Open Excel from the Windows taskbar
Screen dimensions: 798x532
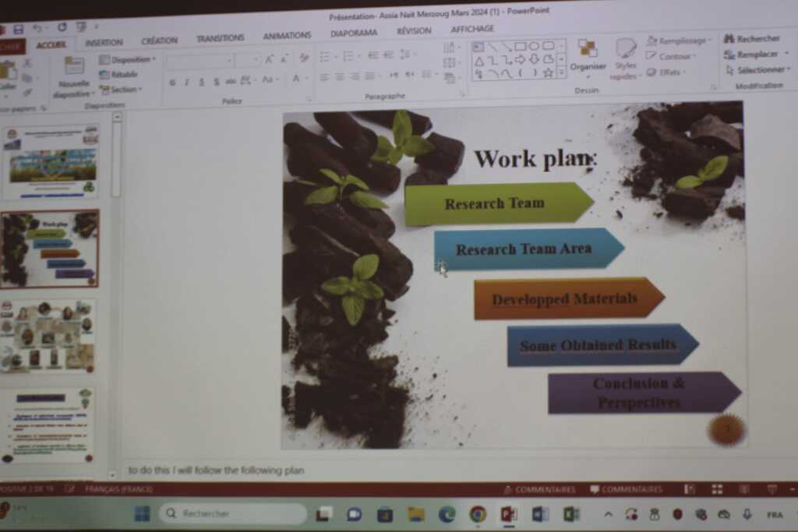(x=571, y=514)
